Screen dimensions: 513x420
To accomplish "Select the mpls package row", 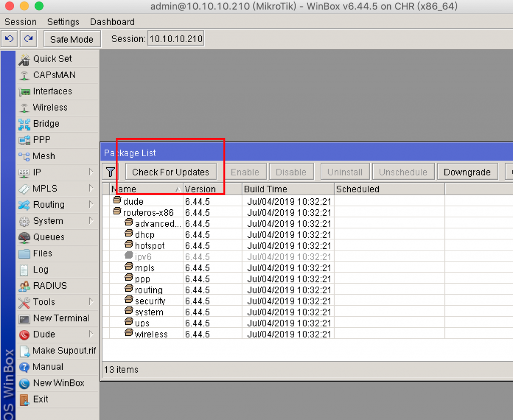I will [308, 268].
